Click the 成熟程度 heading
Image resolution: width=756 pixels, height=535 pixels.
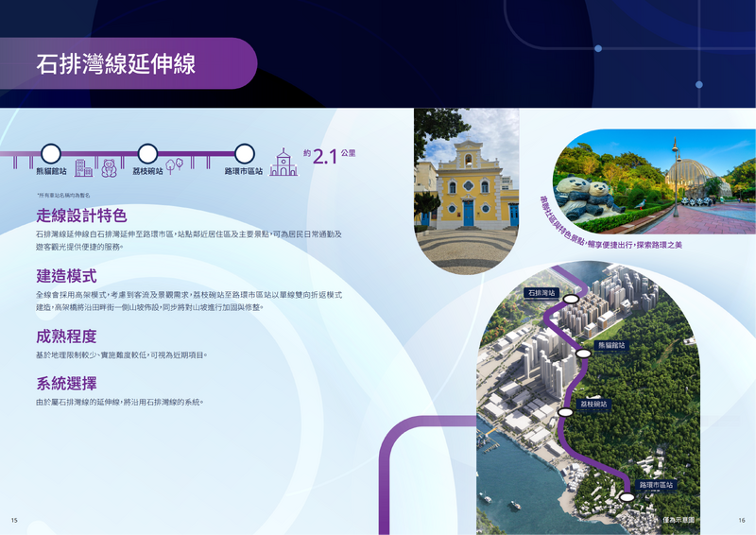pyautogui.click(x=66, y=337)
